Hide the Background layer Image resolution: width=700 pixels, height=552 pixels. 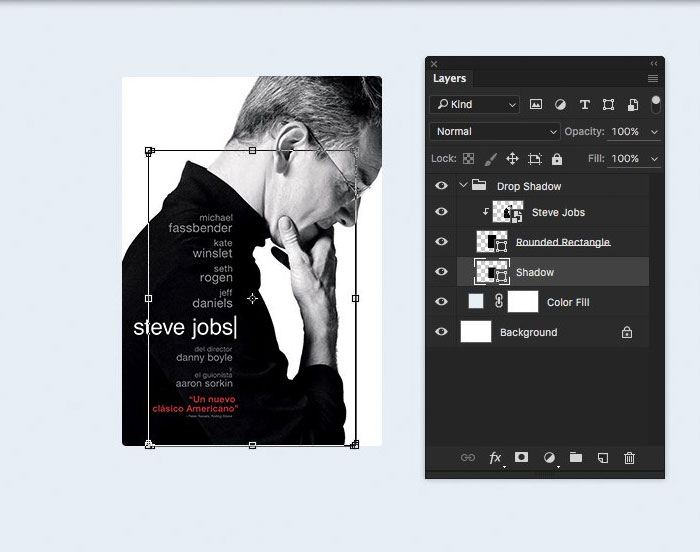point(441,332)
